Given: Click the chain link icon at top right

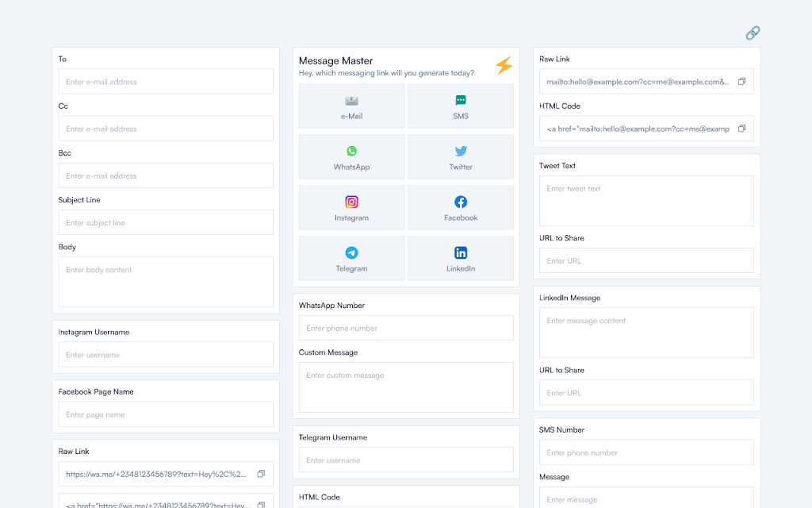Looking at the screenshot, I should (x=753, y=33).
